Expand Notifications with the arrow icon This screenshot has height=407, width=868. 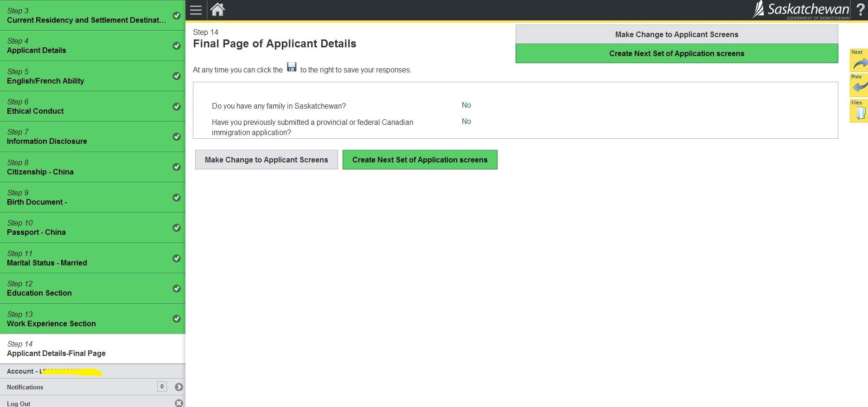[179, 387]
